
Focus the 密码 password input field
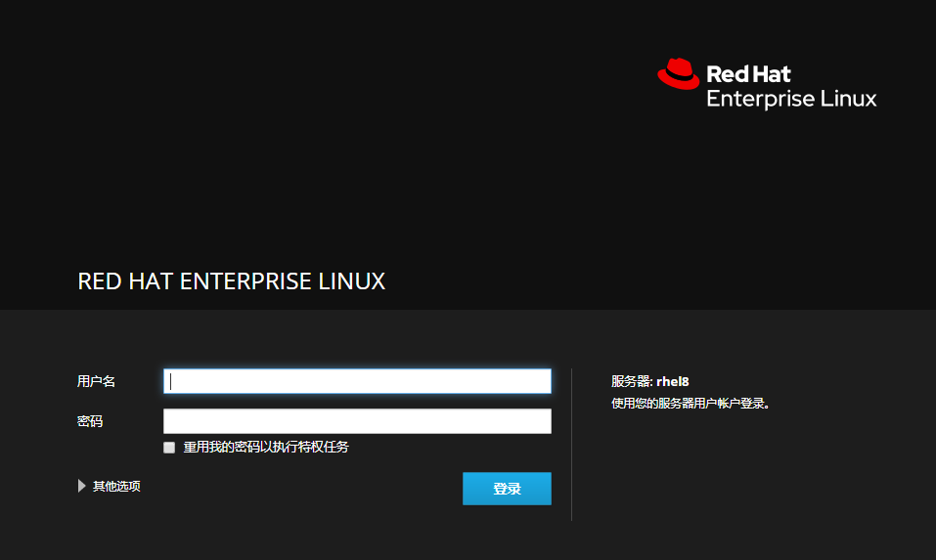357,421
